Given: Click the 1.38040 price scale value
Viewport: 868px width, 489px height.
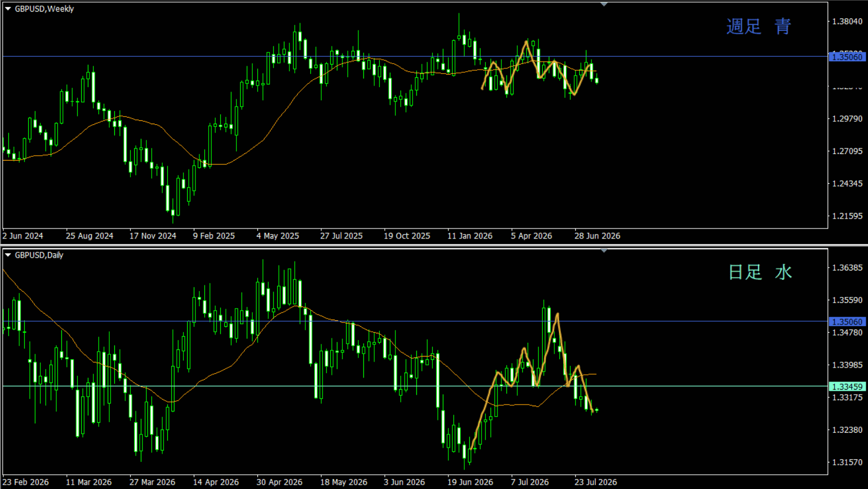Looking at the screenshot, I should click(847, 22).
